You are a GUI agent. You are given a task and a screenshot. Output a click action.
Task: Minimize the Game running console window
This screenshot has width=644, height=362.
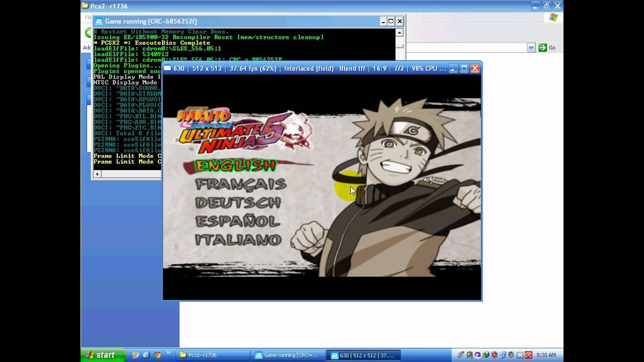[383, 21]
